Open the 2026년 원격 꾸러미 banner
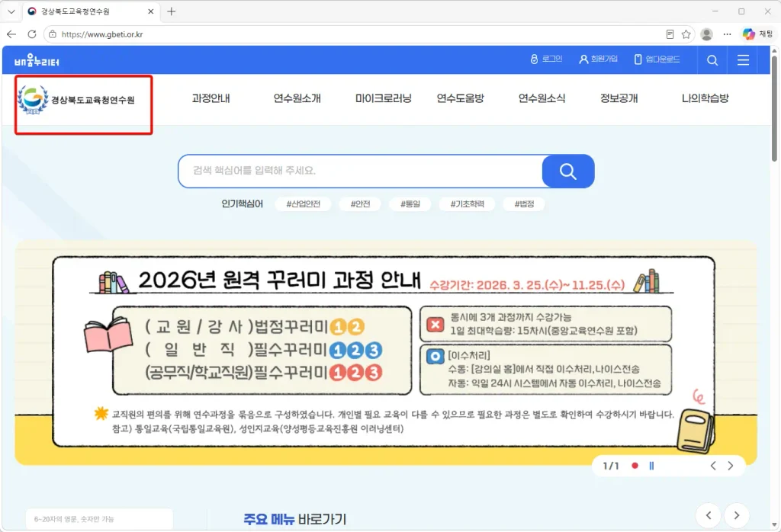The image size is (781, 532). (x=385, y=352)
